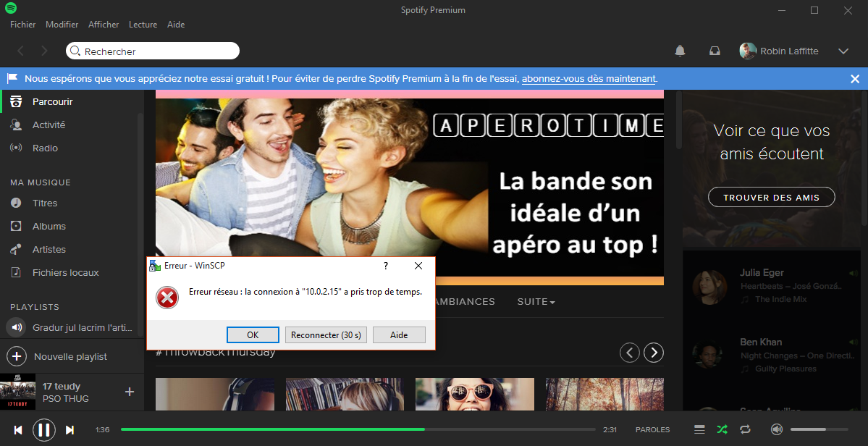
Task: Click TROUVER DES AMIS button
Action: 771,197
